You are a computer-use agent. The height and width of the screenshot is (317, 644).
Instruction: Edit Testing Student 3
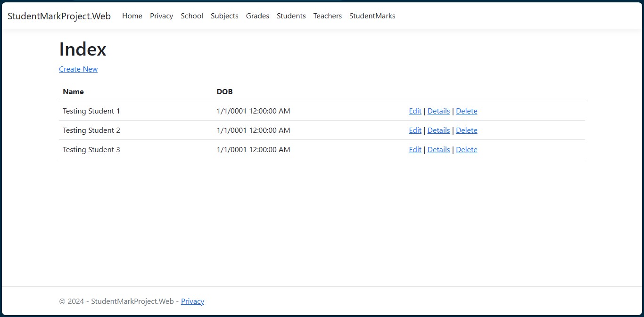(x=414, y=149)
